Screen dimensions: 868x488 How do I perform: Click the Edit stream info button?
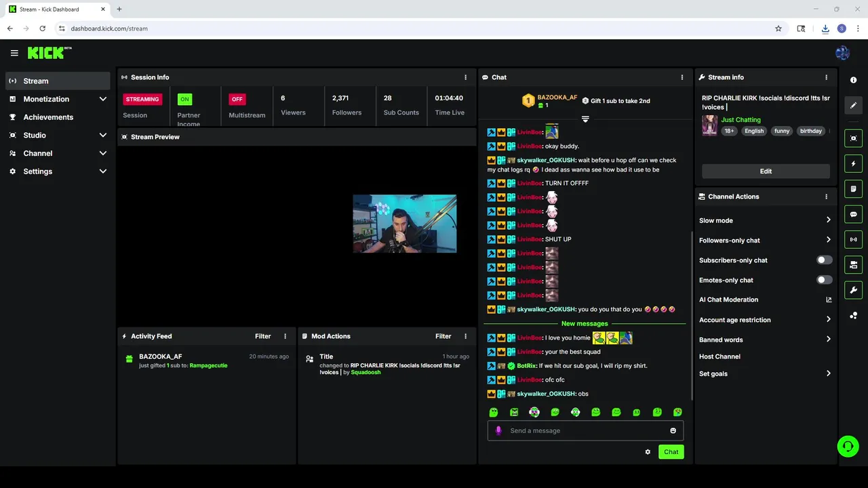pyautogui.click(x=766, y=171)
